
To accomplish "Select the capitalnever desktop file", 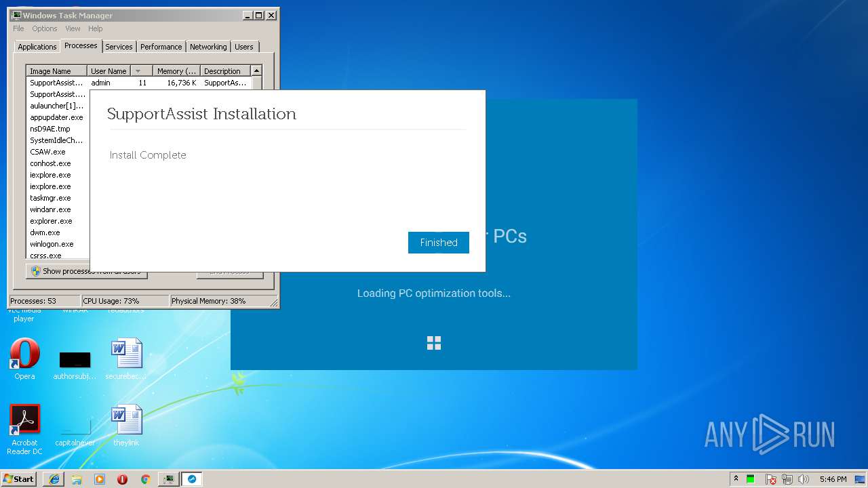I will (x=75, y=431).
